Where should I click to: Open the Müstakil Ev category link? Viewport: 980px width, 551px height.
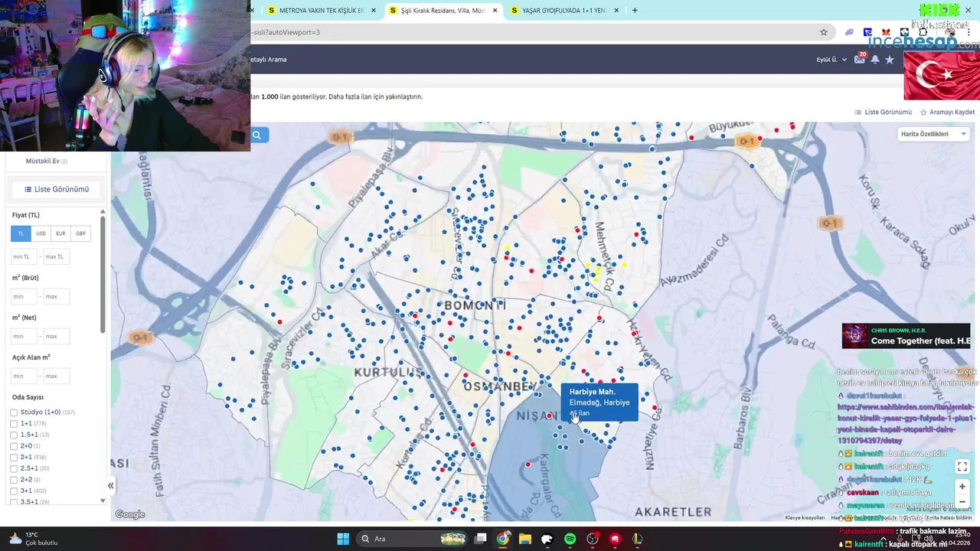coord(43,161)
